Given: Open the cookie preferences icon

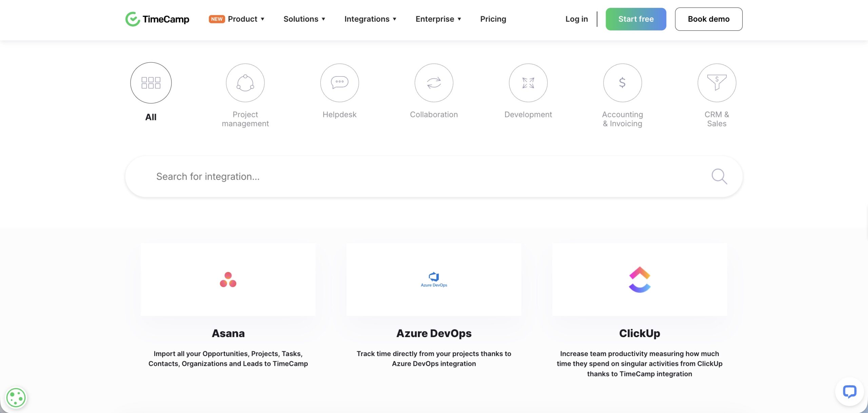Looking at the screenshot, I should (x=16, y=397).
